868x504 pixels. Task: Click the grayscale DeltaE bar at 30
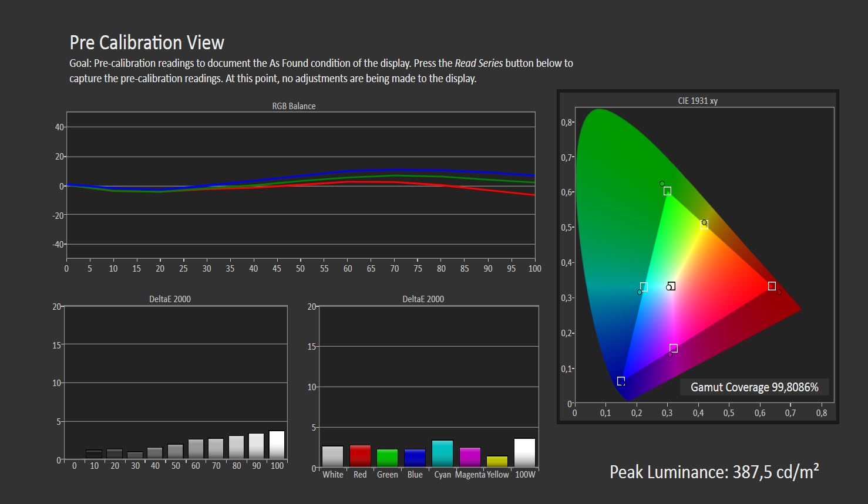pyautogui.click(x=135, y=455)
